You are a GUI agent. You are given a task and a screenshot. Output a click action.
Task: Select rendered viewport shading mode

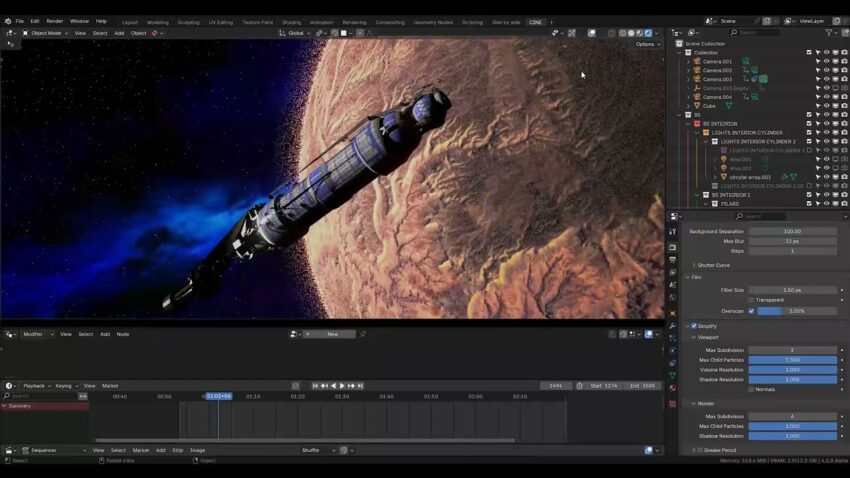click(648, 33)
